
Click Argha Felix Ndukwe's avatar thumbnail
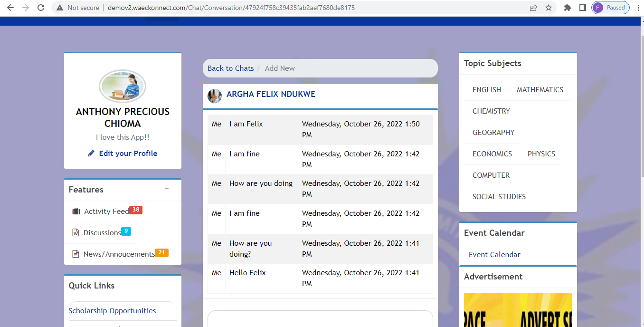(x=215, y=96)
